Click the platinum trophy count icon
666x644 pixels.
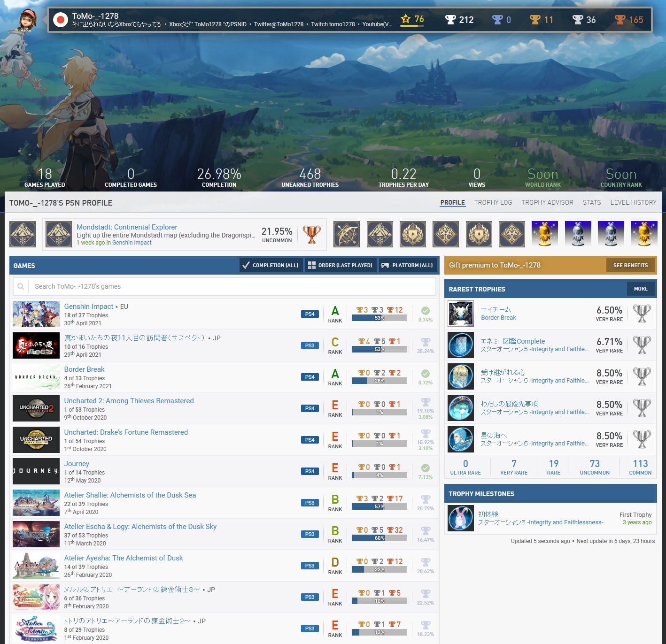[x=497, y=20]
